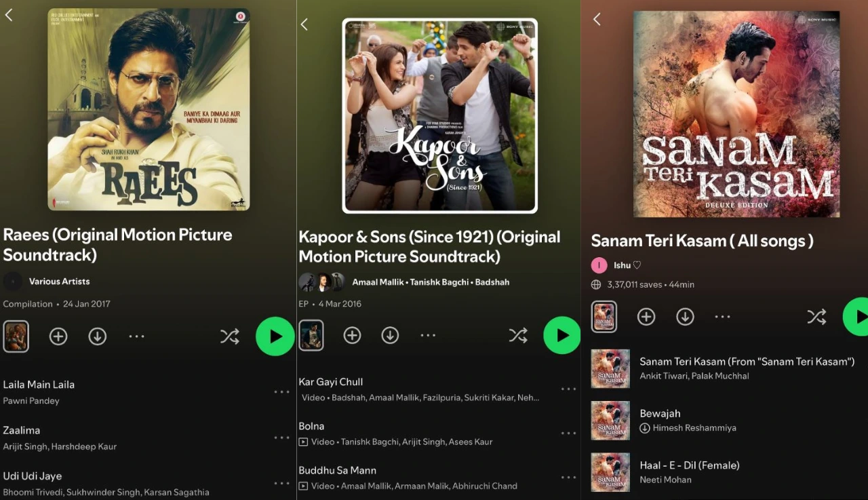The width and height of the screenshot is (868, 500).
Task: Open more options for Raees album
Action: tap(137, 336)
